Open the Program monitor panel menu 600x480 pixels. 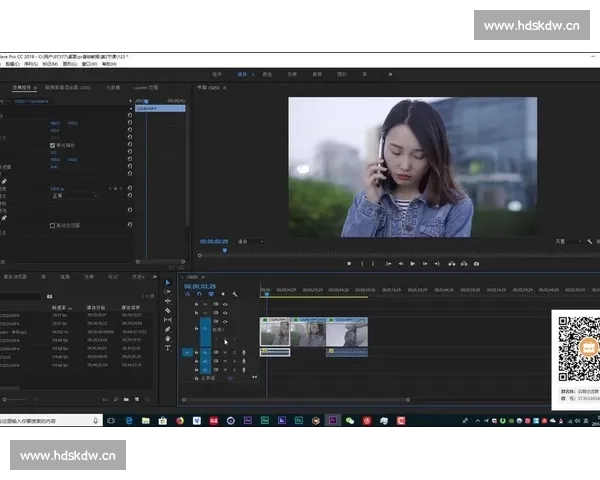(x=225, y=88)
